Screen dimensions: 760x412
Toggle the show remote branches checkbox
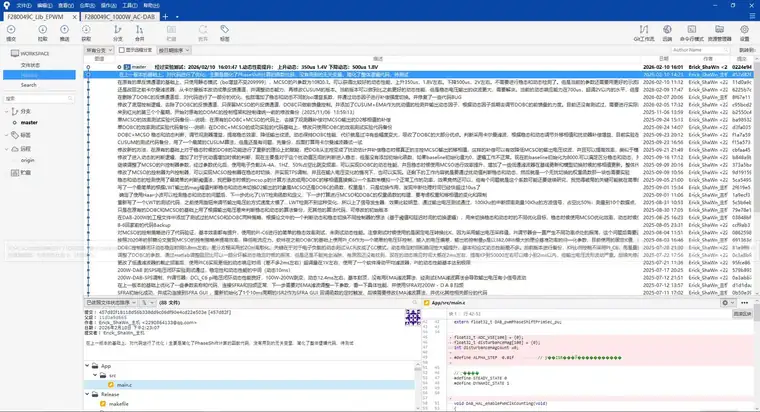tap(122, 50)
